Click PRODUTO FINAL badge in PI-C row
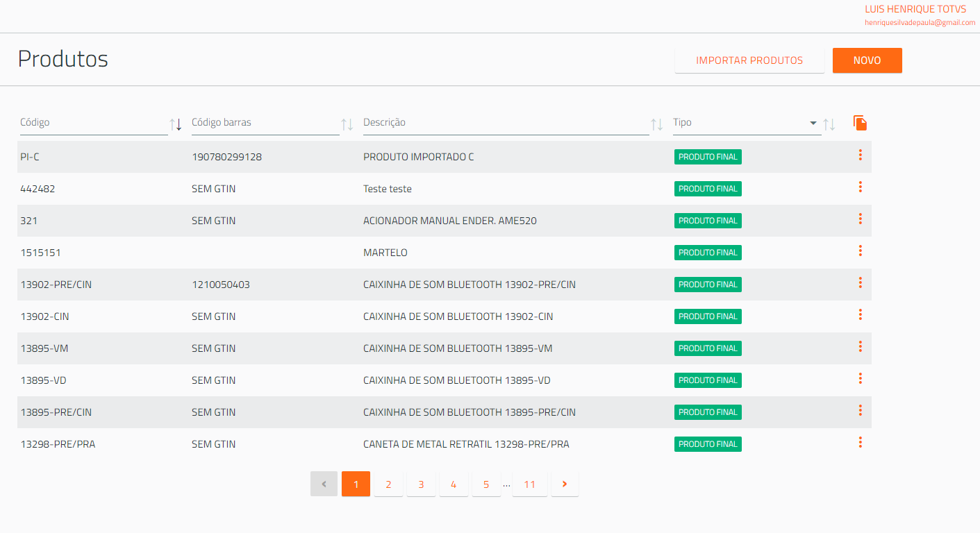Image resolution: width=980 pixels, height=533 pixels. coord(708,157)
